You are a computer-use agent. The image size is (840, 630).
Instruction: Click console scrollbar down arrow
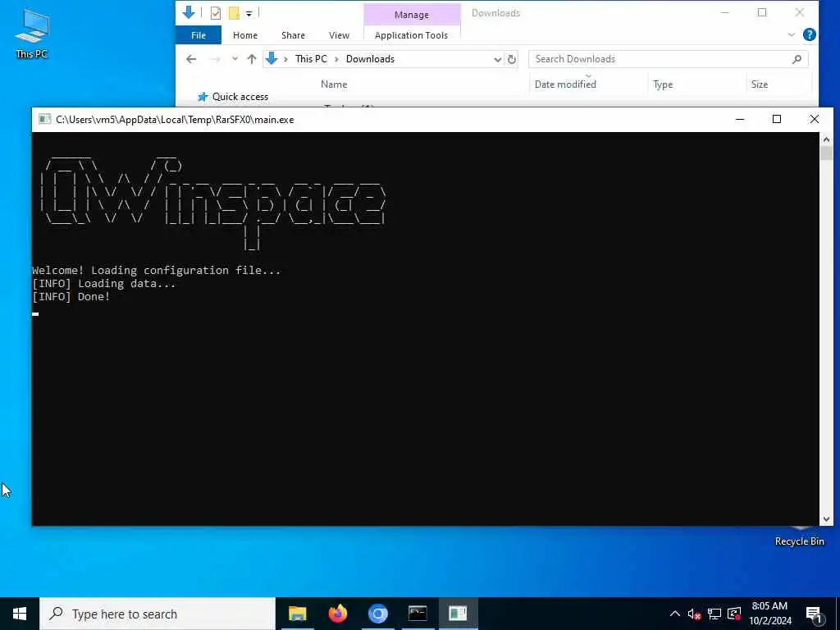826,518
